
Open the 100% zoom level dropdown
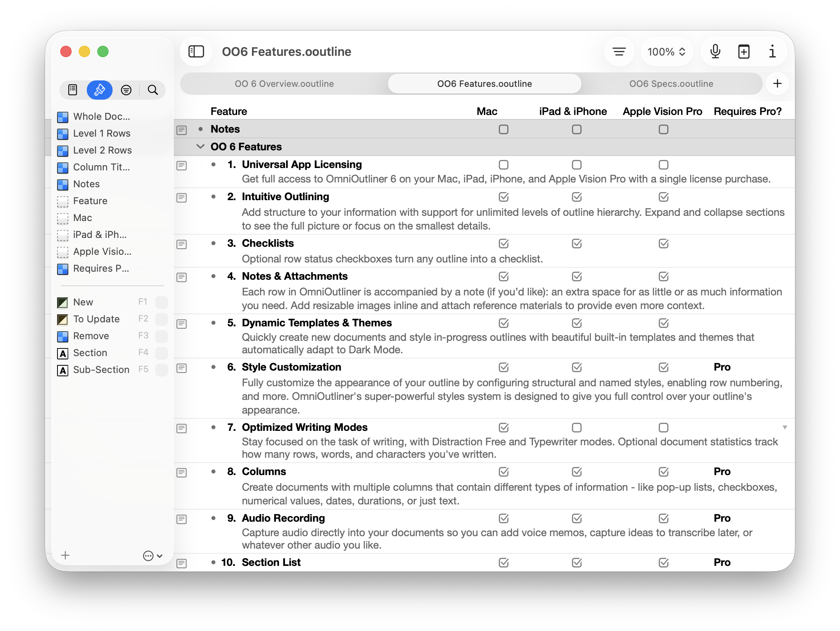pyautogui.click(x=666, y=51)
